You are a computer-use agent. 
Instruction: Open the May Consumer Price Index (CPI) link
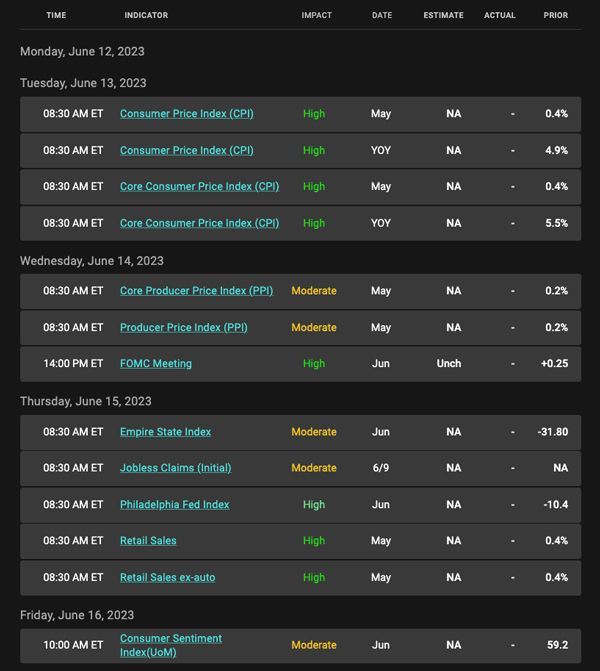[x=187, y=114]
